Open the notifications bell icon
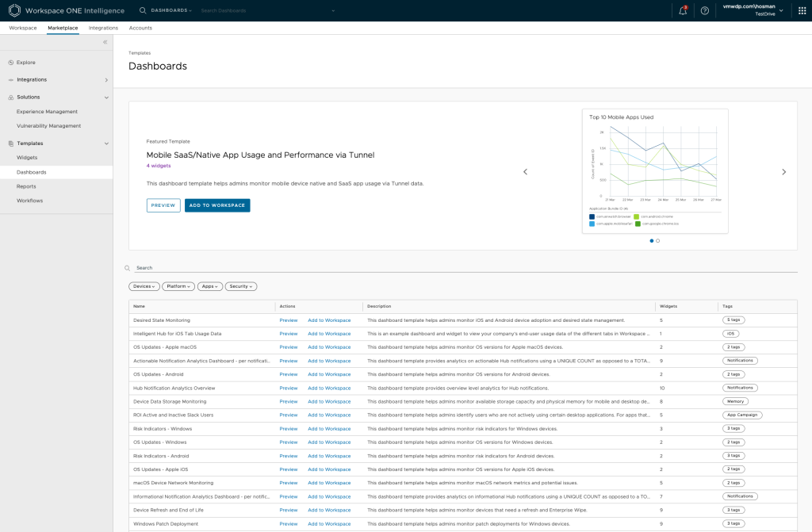The width and height of the screenshot is (812, 532). (683, 10)
